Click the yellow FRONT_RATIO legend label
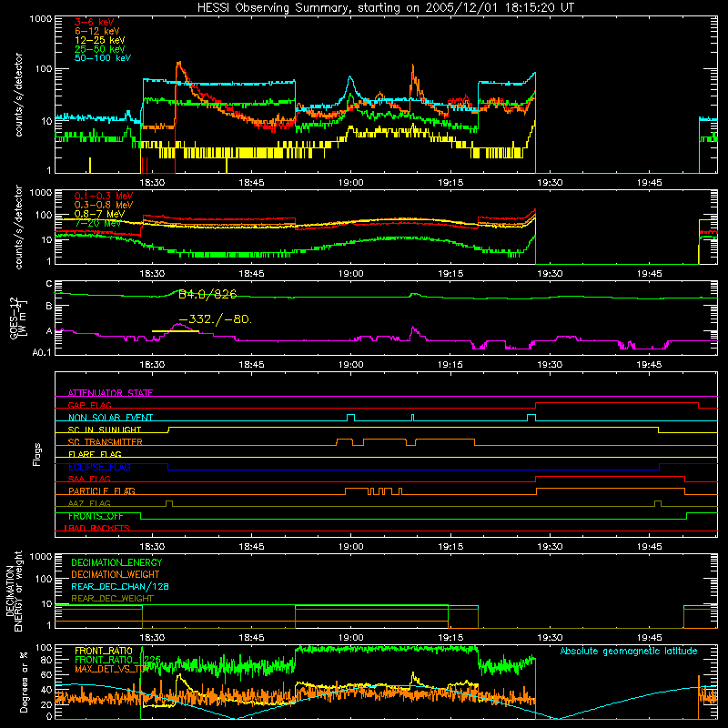This screenshot has width=728, height=728. coord(104,651)
